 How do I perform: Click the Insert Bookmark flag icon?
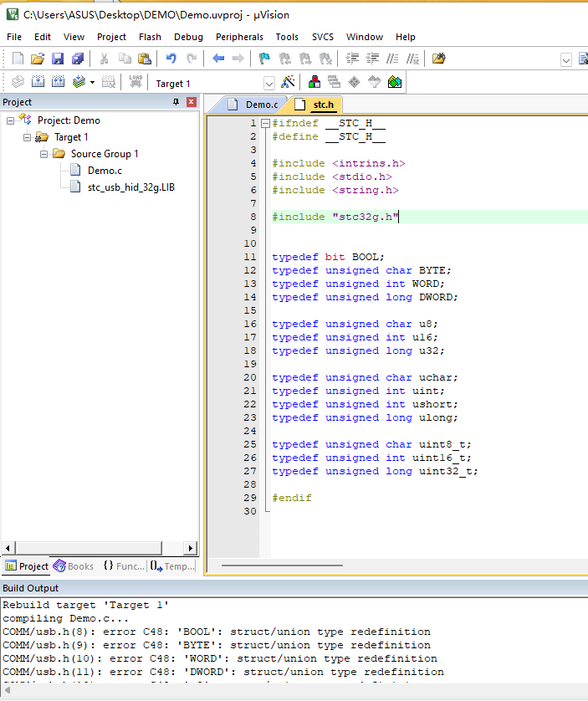[x=264, y=59]
